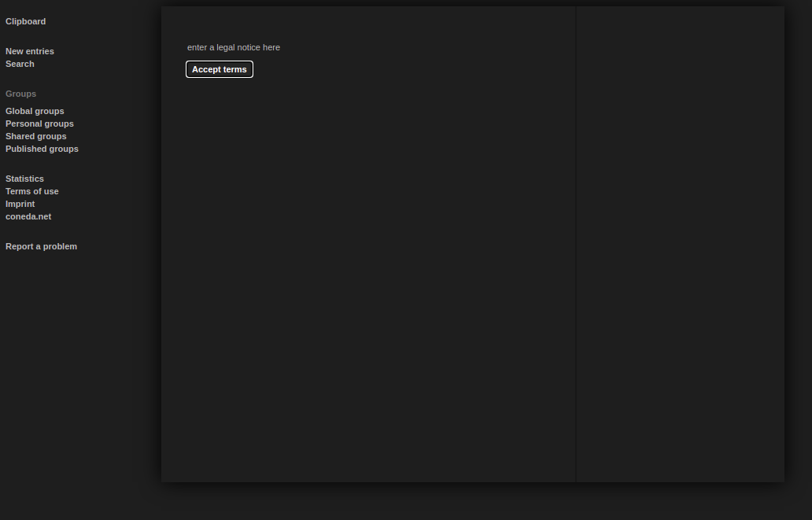Click enter a legal notice here
The height and width of the screenshot is (520, 812).
pyautogui.click(x=233, y=47)
